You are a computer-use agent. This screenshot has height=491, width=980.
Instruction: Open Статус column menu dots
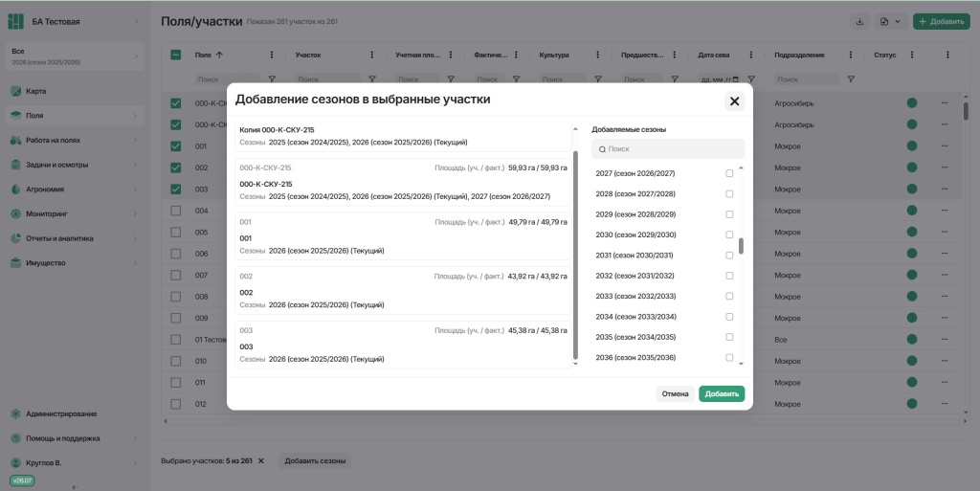pos(912,55)
